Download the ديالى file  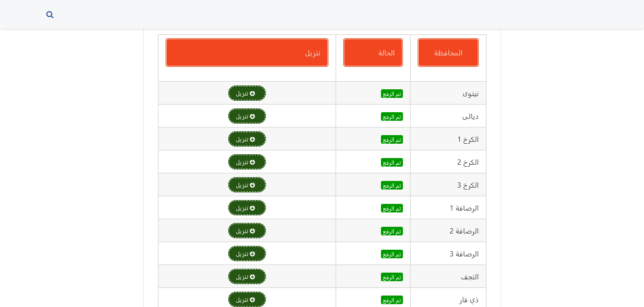(247, 116)
